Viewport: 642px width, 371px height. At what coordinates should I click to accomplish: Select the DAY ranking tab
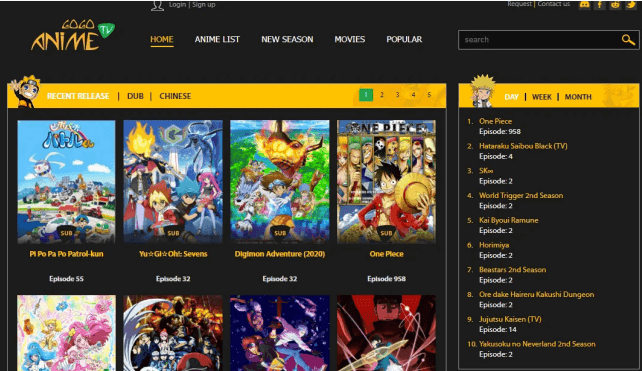(x=511, y=97)
